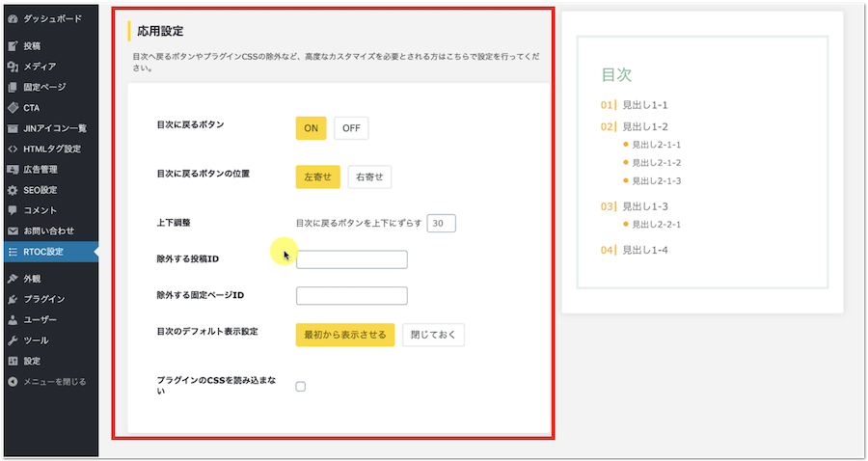Click the 除外する投稿ID input field
The width and height of the screenshot is (868, 461).
pos(352,259)
